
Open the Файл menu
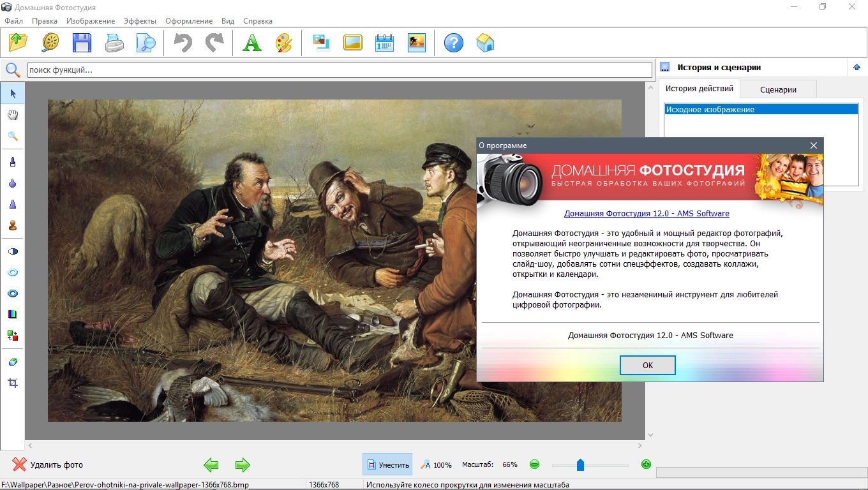pyautogui.click(x=13, y=21)
